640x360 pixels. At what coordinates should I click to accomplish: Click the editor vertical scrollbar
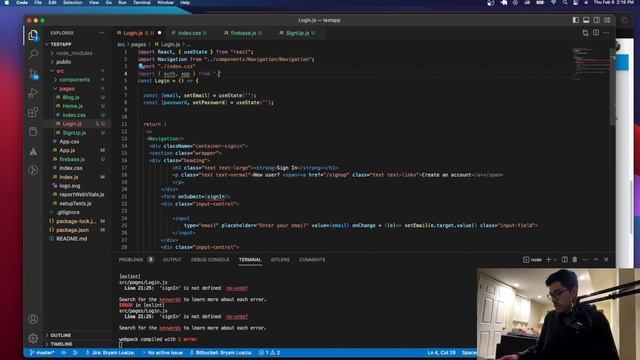coord(613,88)
